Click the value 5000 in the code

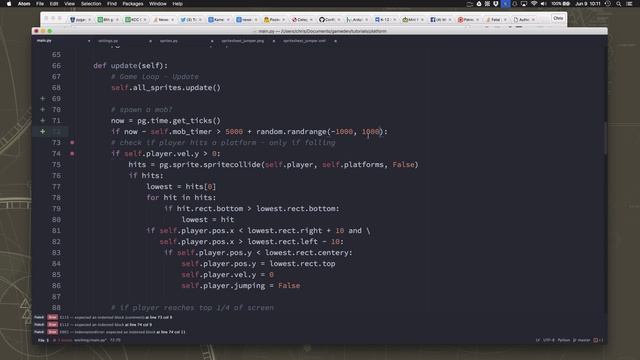pos(234,131)
